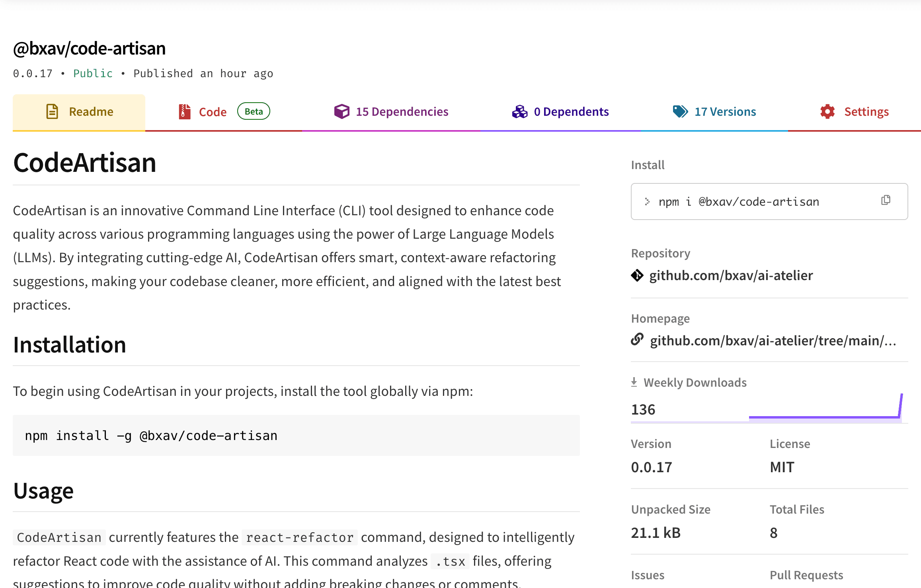Open the github.com/bxav/ai-atelier repository link

(x=731, y=275)
